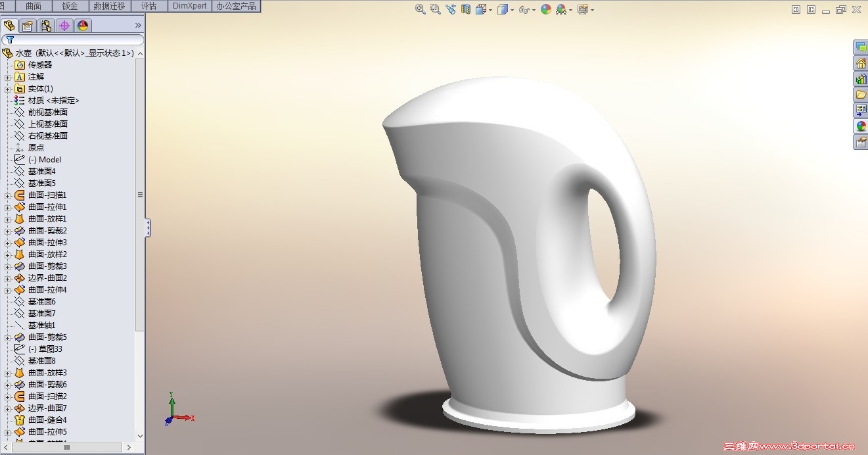Open the View Orientation dropdown arrow
This screenshot has width=868, height=455.
click(491, 10)
